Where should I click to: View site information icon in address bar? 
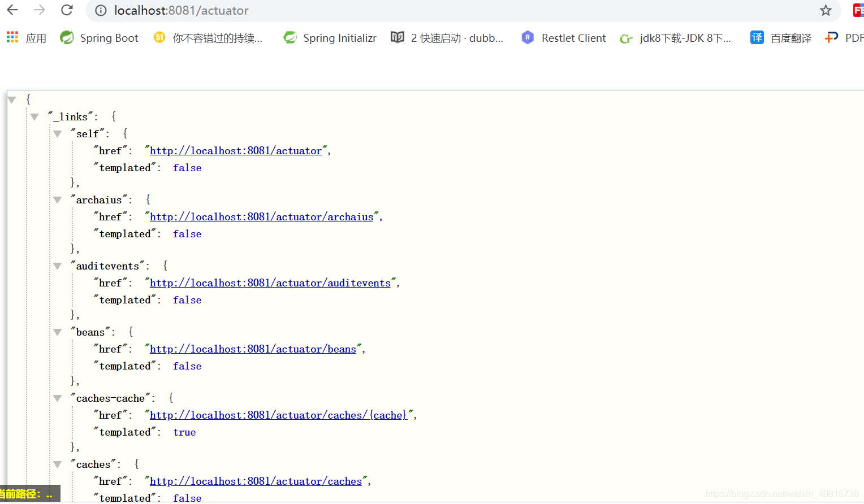click(x=101, y=10)
